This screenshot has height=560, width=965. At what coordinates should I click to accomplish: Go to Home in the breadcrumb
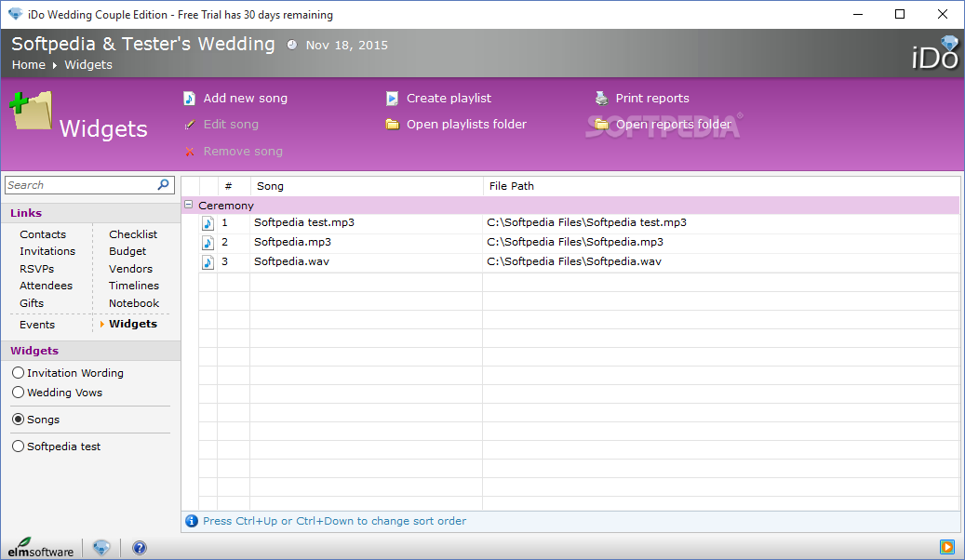[28, 64]
